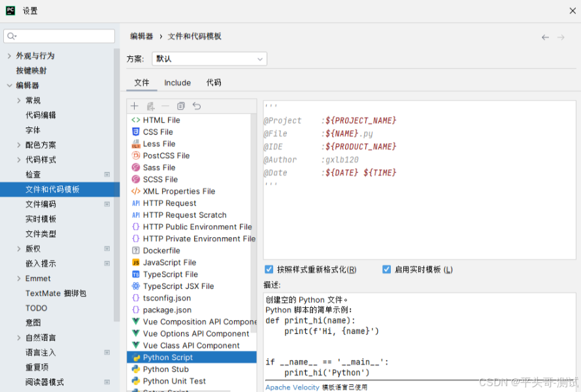Expand the 代码样式 tree node

pyautogui.click(x=19, y=159)
